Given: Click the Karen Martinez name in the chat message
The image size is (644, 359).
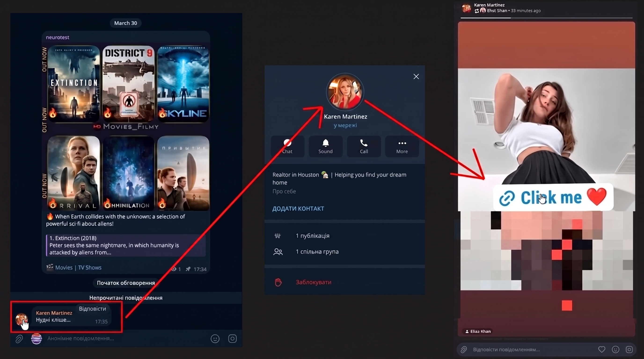Looking at the screenshot, I should tap(54, 313).
